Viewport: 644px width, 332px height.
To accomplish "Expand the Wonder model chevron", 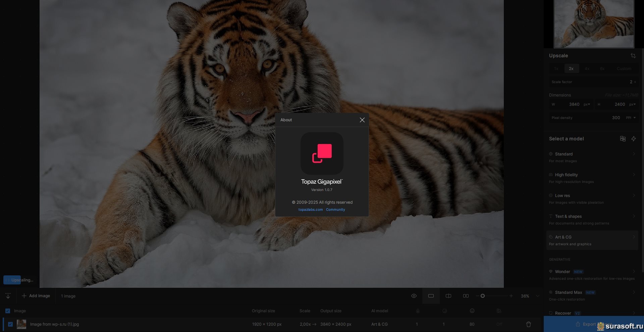I will pyautogui.click(x=634, y=272).
